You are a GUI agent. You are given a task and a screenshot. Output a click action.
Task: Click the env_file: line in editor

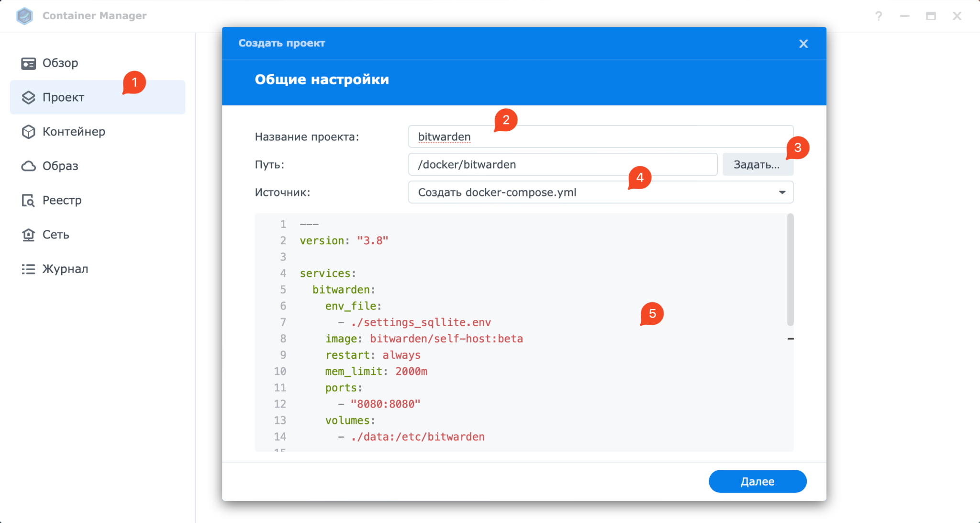click(353, 306)
